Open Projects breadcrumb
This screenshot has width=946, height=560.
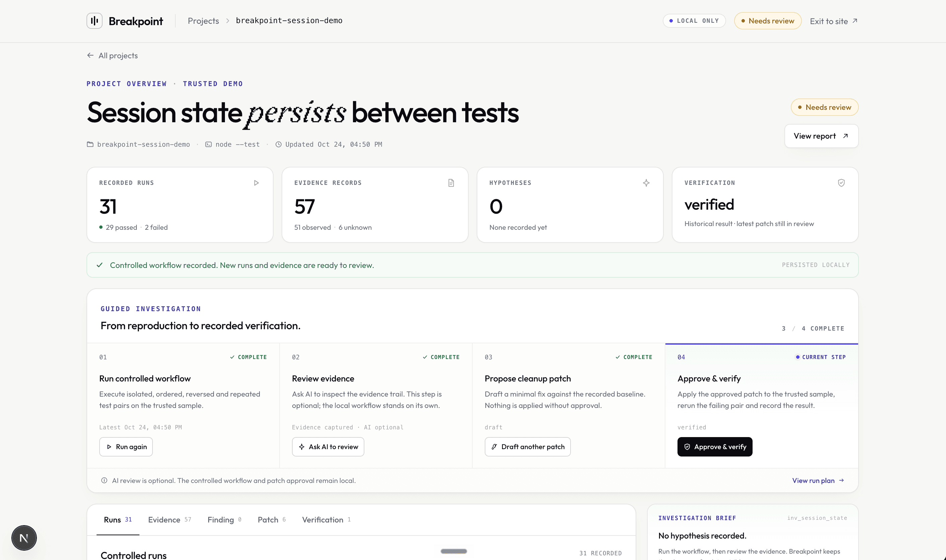pos(203,21)
